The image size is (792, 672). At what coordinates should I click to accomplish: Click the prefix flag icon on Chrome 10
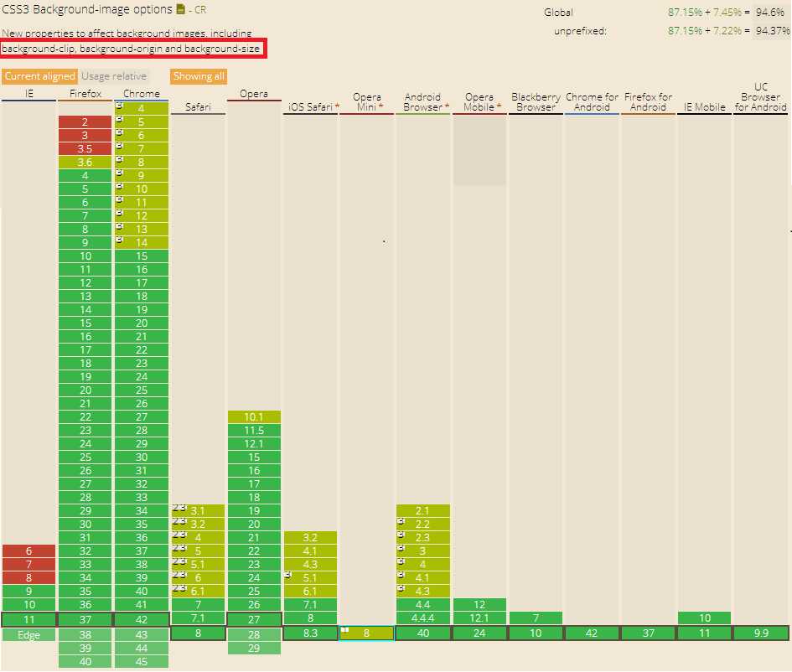(120, 186)
